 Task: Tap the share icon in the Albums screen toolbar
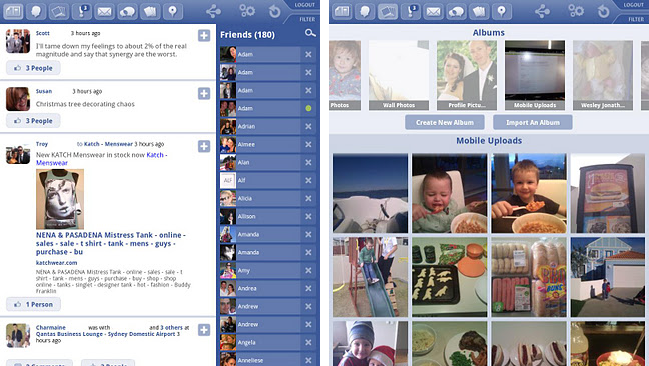click(x=542, y=11)
